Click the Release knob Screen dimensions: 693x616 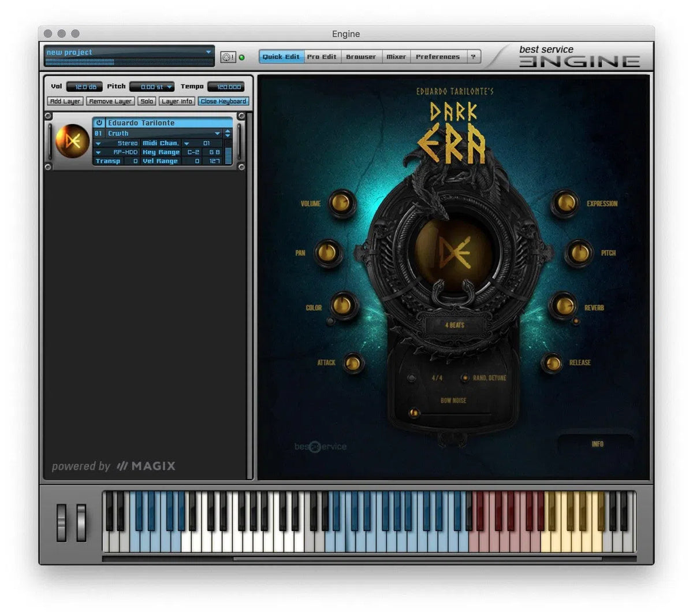(x=553, y=363)
